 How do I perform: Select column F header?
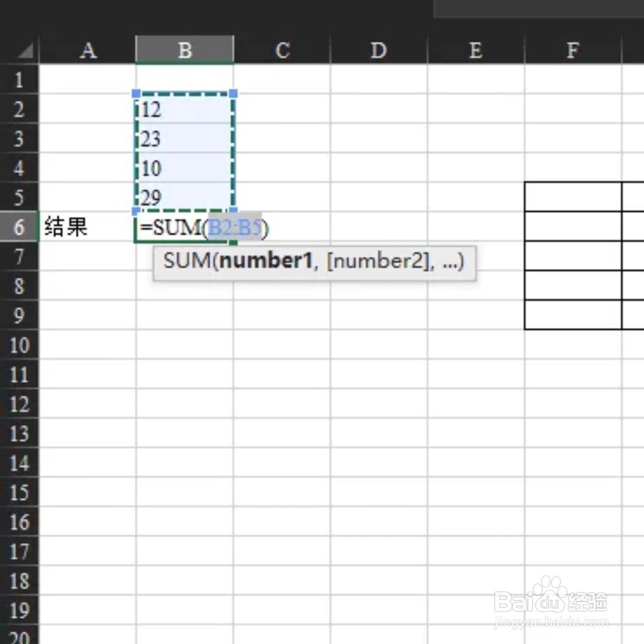(574, 49)
